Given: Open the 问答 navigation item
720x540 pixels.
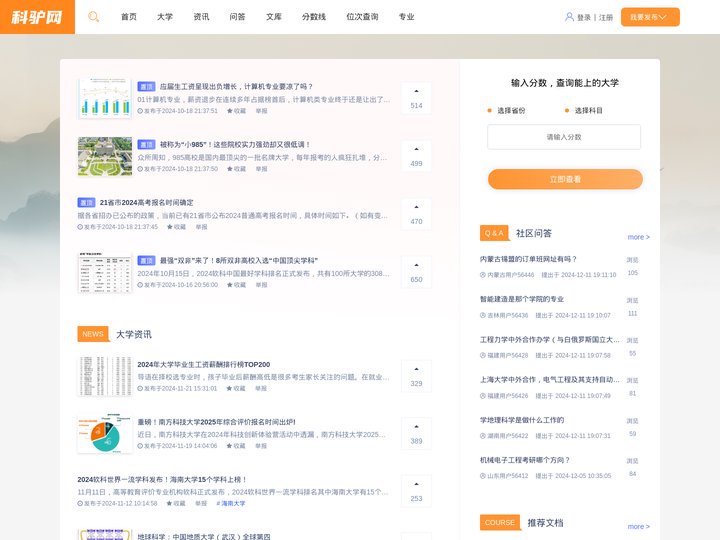Looking at the screenshot, I should click(237, 17).
